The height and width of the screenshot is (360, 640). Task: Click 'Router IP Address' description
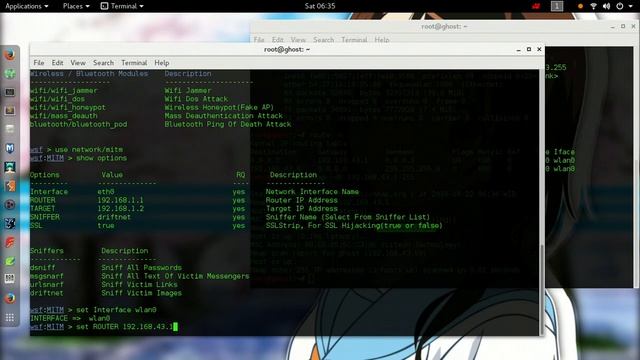pos(302,200)
